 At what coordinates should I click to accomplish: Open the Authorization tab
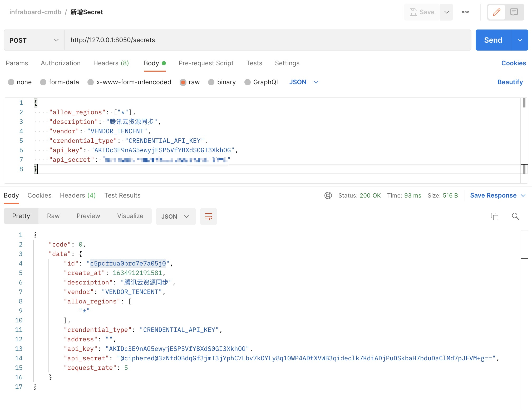[x=61, y=63]
